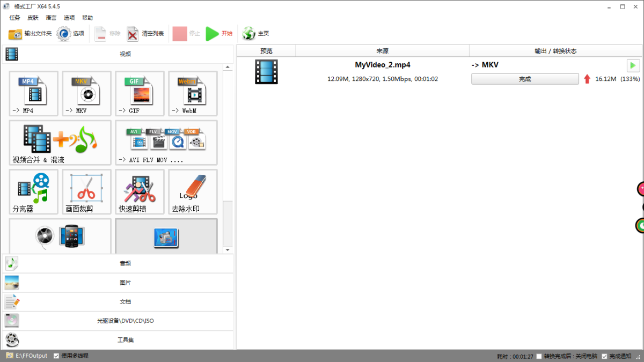This screenshot has width=644, height=362.
Task: Select the mobile device conversion tile
Action: tap(60, 236)
